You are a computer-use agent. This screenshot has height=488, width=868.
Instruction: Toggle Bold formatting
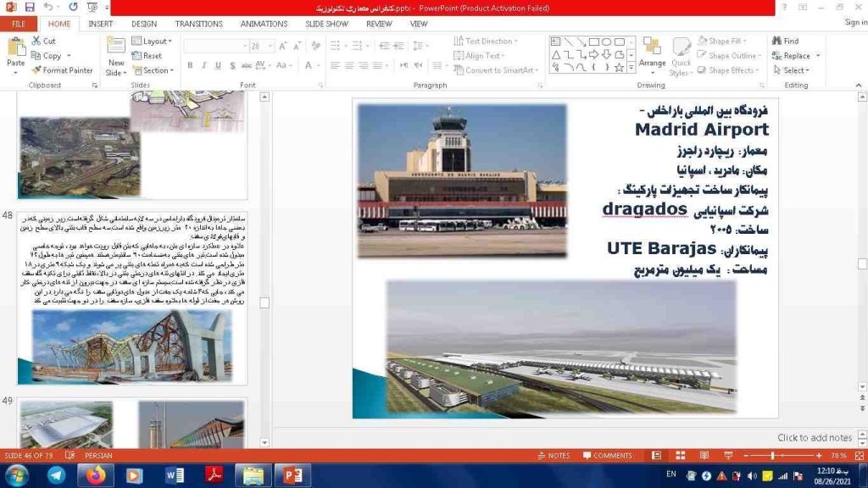point(190,65)
